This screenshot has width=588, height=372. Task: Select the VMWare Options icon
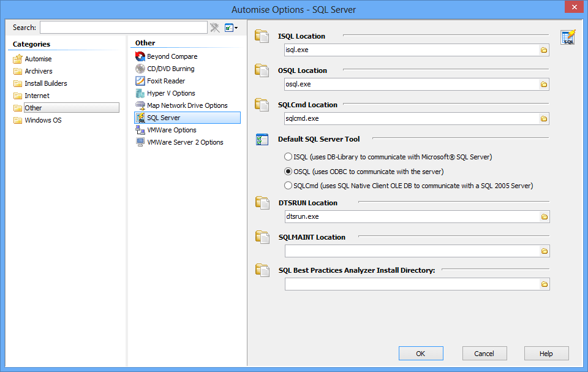(x=140, y=130)
